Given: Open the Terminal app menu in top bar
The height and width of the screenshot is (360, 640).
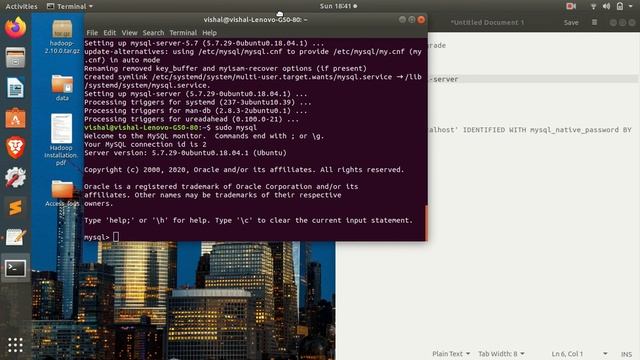Looking at the screenshot, I should (70, 6).
